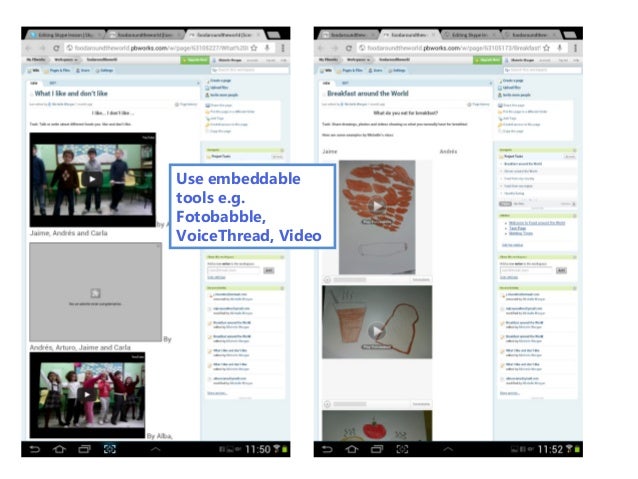
Task: Tap the Android back button on the right tablet
Action: [328, 449]
